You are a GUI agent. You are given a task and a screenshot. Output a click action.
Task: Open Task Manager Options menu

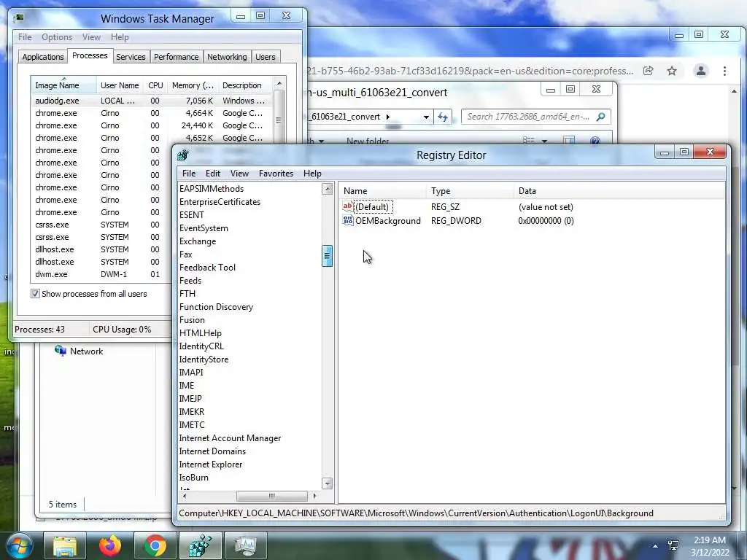click(x=57, y=37)
